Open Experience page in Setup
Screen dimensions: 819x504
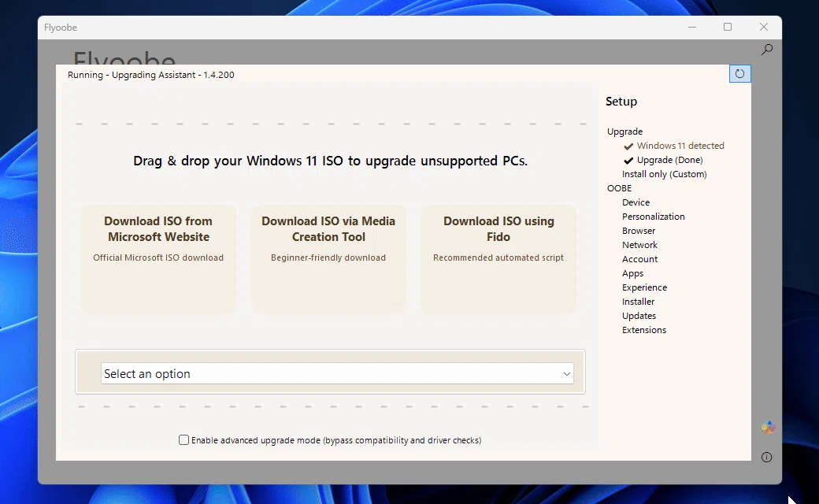pos(644,287)
